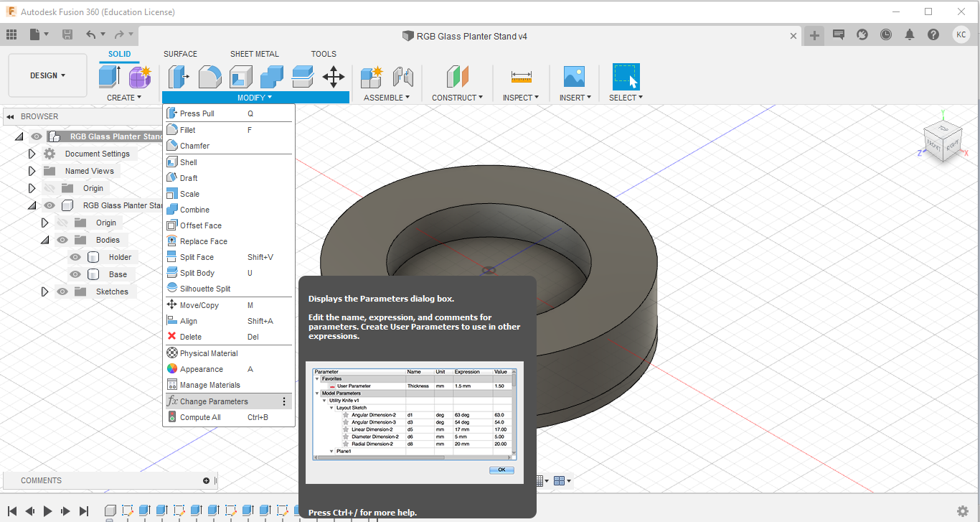Open the DESIGN workspace dropdown
980x522 pixels.
click(x=47, y=75)
